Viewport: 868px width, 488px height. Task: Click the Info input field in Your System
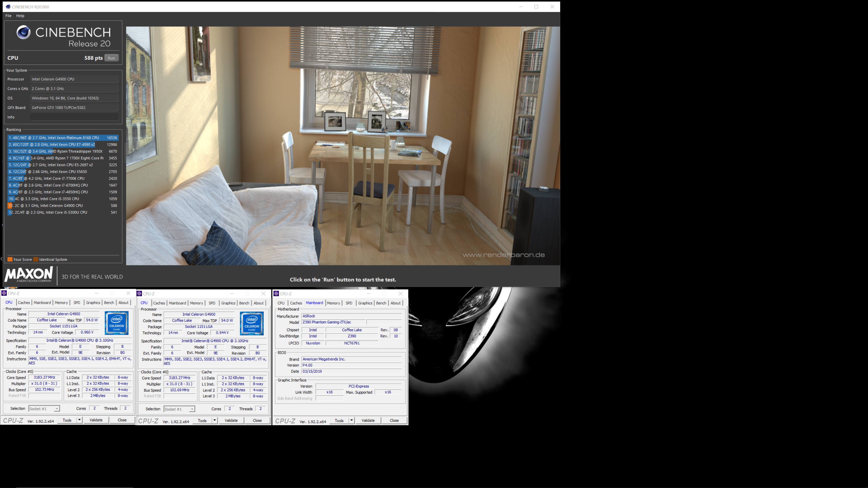[74, 117]
